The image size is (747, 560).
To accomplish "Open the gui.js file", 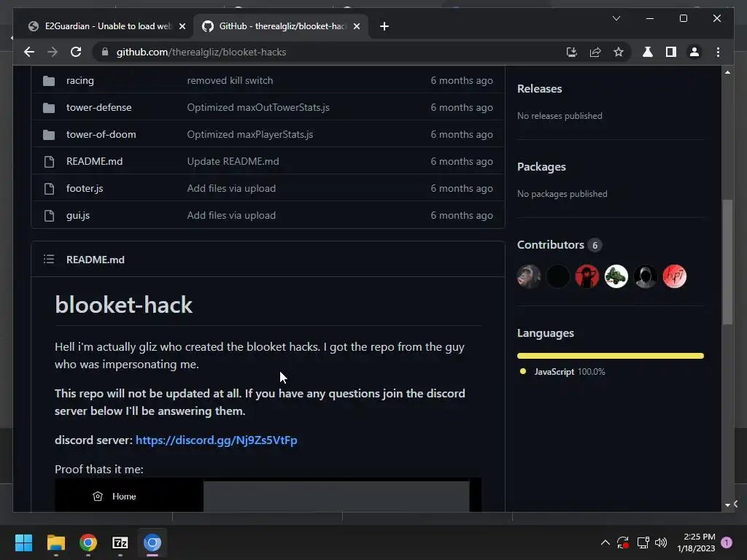I will [x=77, y=216].
